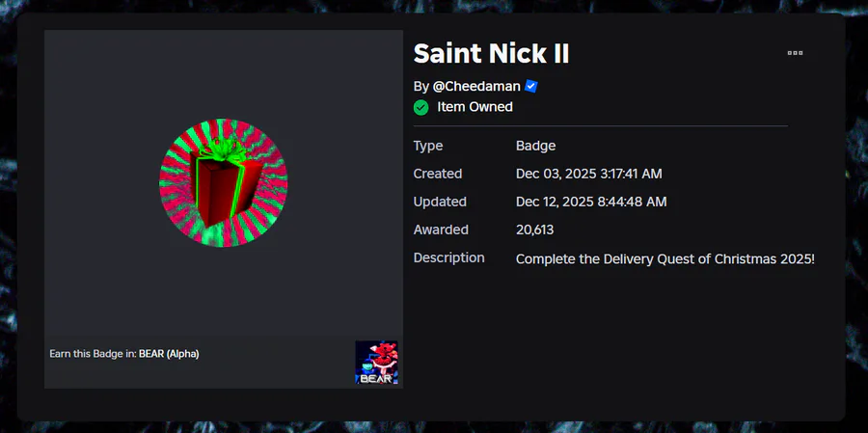This screenshot has height=433, width=868.
Task: Open the BEAR game thumbnail
Action: 376,363
